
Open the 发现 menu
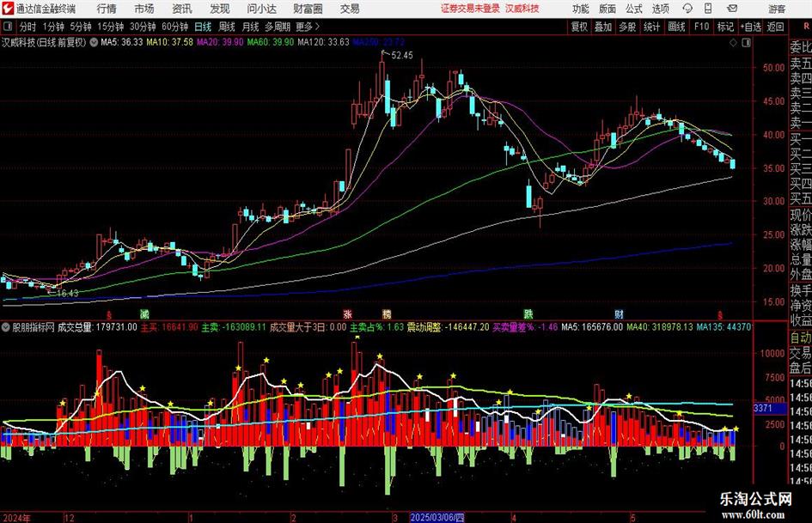click(x=220, y=9)
